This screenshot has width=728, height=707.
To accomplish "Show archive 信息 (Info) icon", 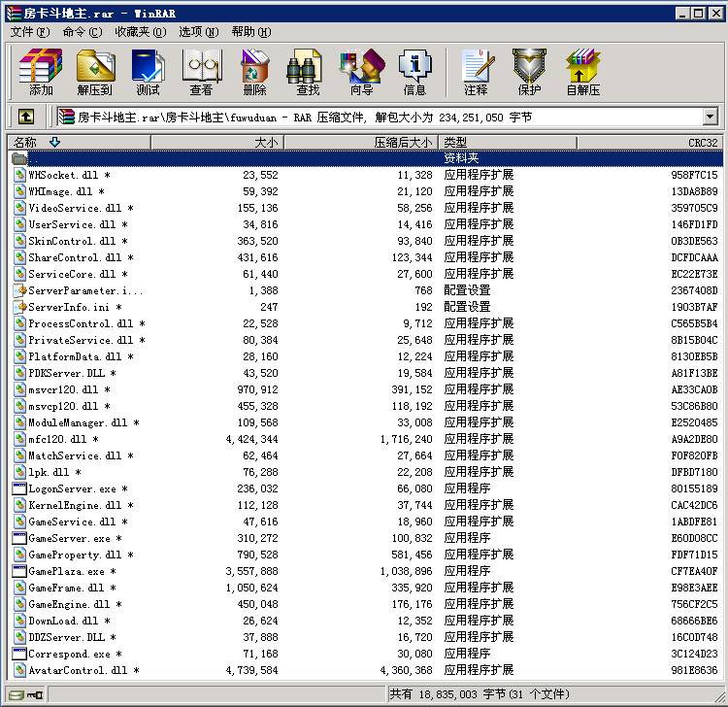I will tap(414, 72).
